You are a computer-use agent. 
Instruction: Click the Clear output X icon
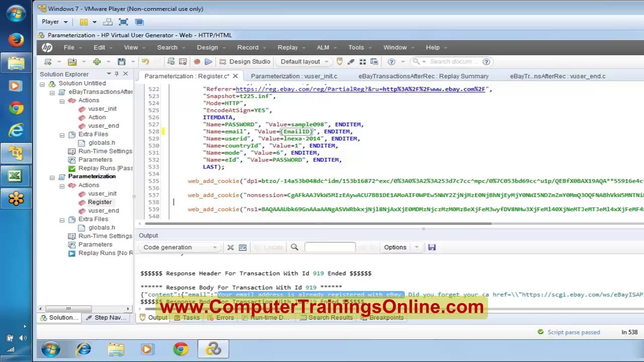pos(230,247)
